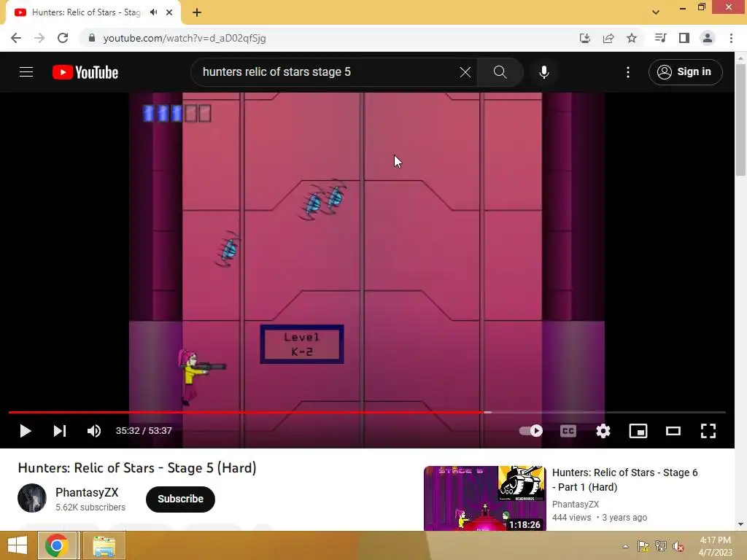Open video settings gear menu
Image resolution: width=747 pixels, height=560 pixels.
603,431
